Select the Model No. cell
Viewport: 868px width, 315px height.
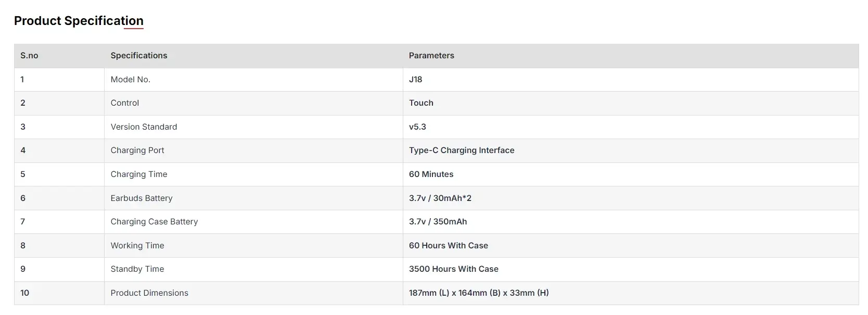pyautogui.click(x=131, y=80)
